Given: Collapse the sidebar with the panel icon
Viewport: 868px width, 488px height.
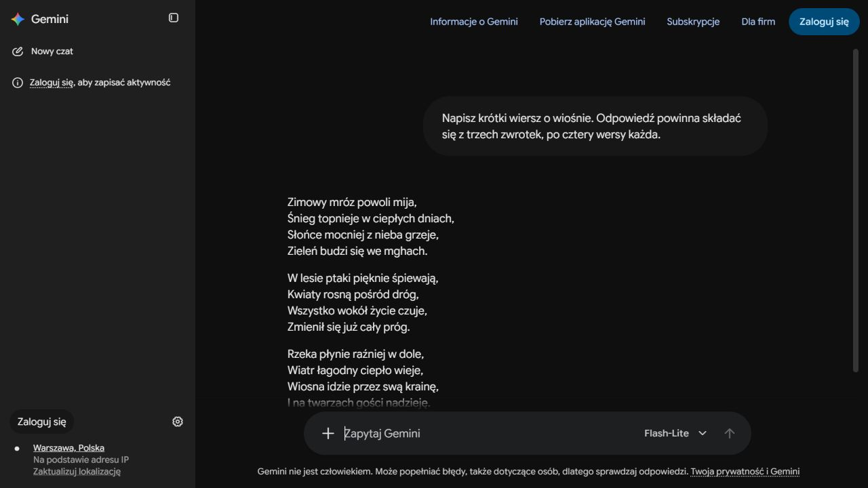Looking at the screenshot, I should (174, 18).
